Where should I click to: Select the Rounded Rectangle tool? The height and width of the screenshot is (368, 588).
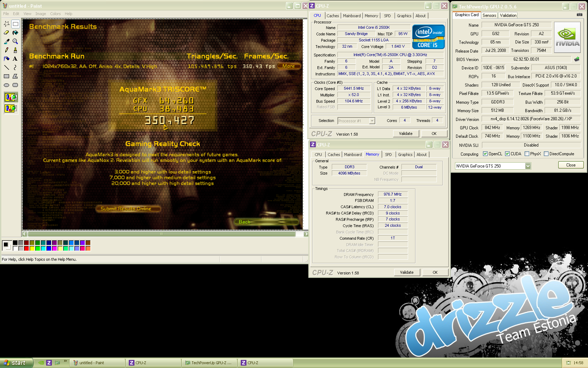15,85
